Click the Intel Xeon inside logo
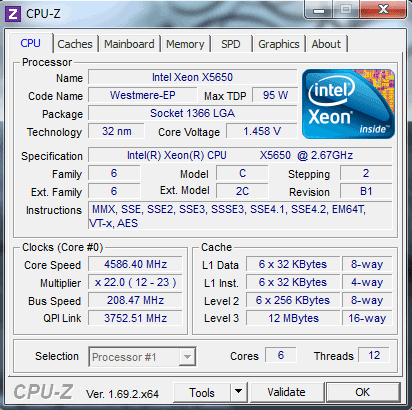412x410 pixels. (x=348, y=104)
